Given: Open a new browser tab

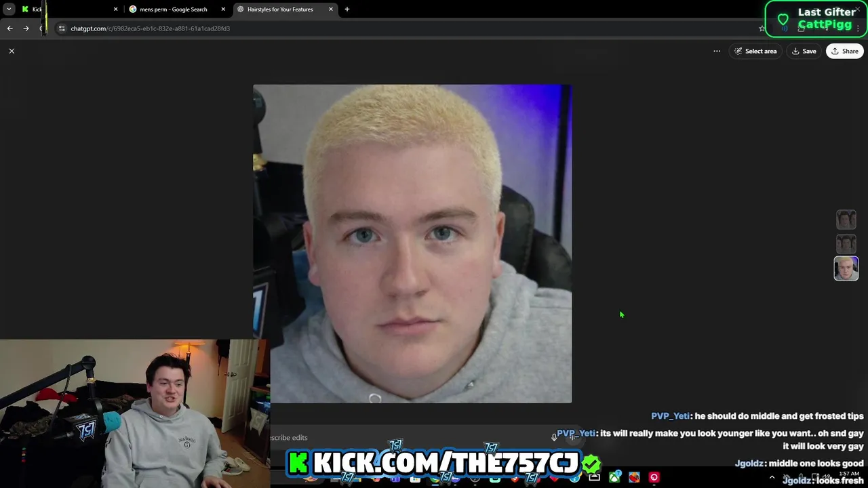Looking at the screenshot, I should click(x=347, y=9).
